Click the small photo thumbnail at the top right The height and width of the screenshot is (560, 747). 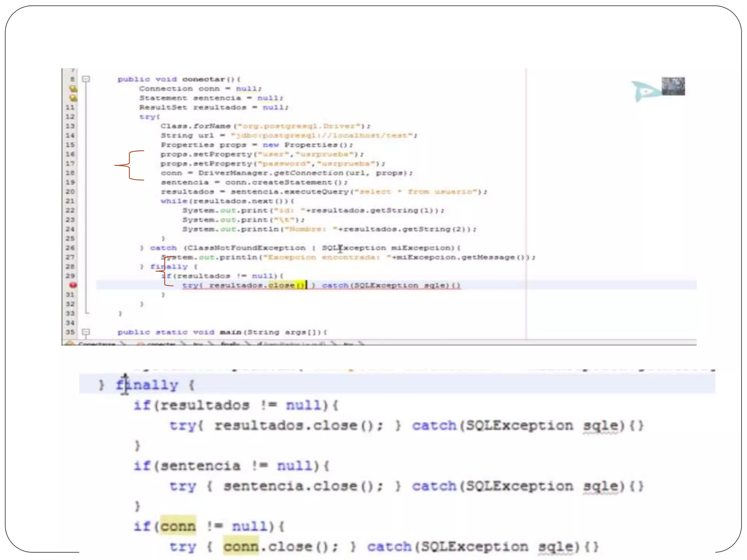673,86
